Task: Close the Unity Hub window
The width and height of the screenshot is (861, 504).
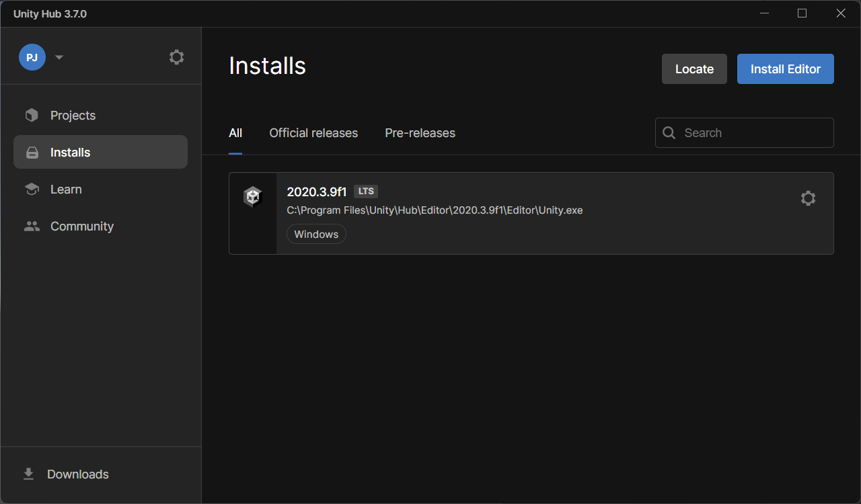Action: coord(841,13)
